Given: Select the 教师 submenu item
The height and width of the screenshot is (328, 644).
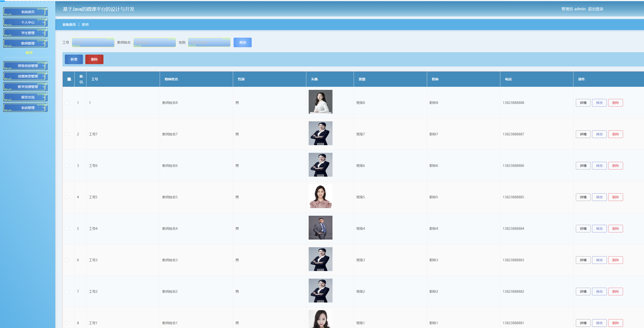Looking at the screenshot, I should (x=29, y=53).
